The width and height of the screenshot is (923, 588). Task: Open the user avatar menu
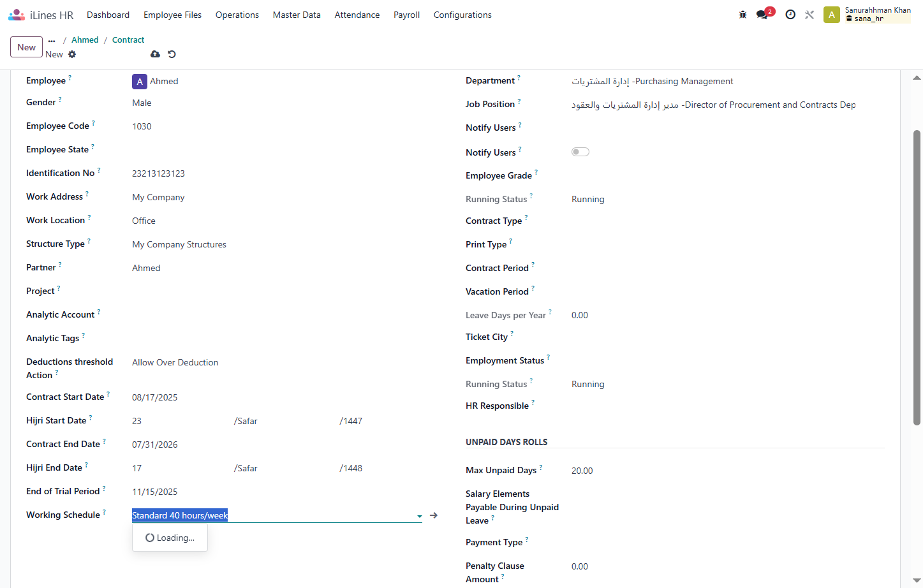pos(831,15)
